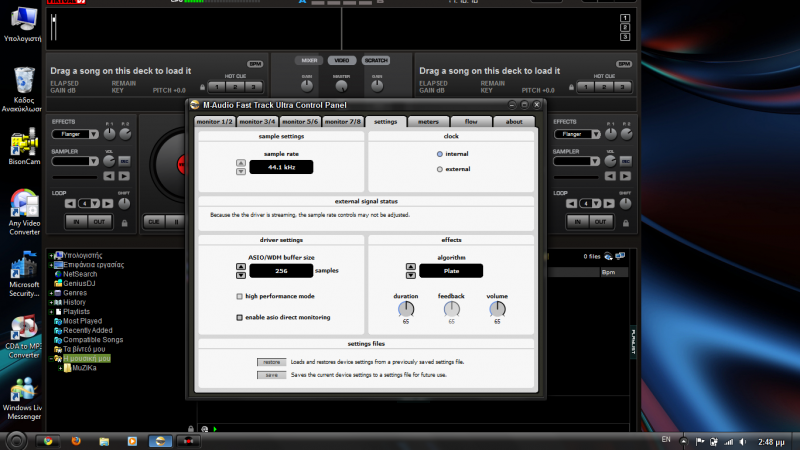The image size is (800, 450).
Task: Click browser lock icon at bottom
Action: 191,429
